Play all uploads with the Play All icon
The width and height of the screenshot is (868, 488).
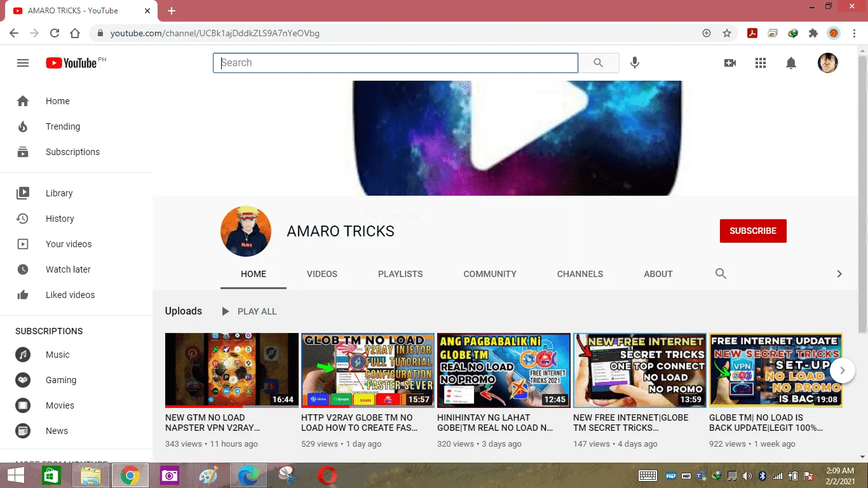[225, 311]
